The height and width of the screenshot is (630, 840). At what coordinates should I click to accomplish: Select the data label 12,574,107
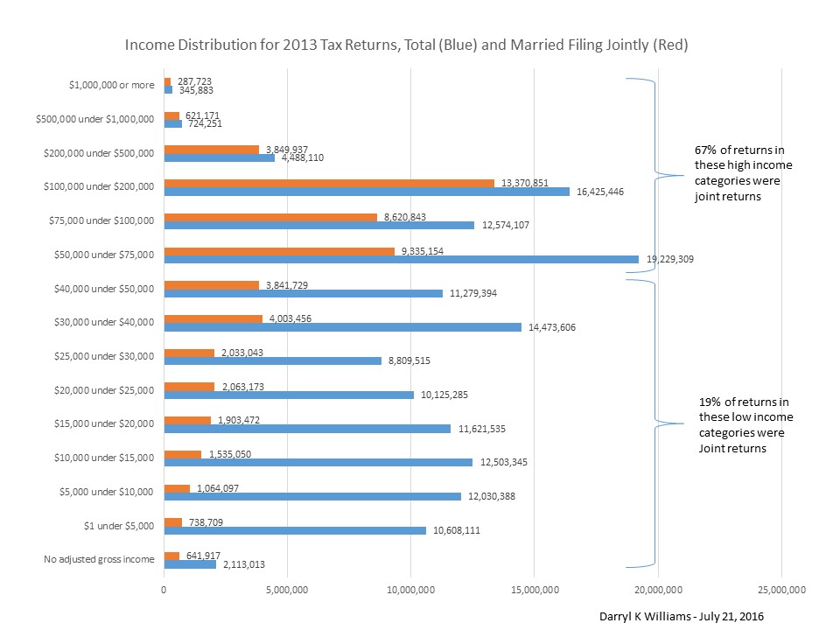[x=506, y=226]
